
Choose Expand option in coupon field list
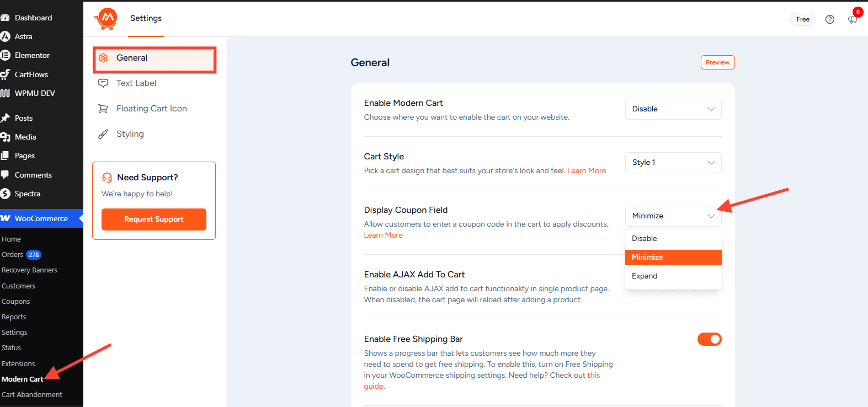(x=673, y=276)
